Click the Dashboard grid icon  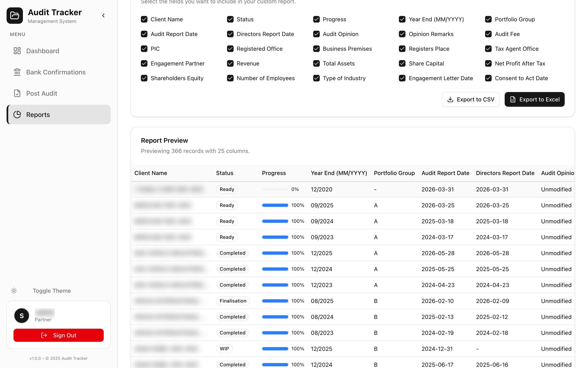(x=17, y=51)
